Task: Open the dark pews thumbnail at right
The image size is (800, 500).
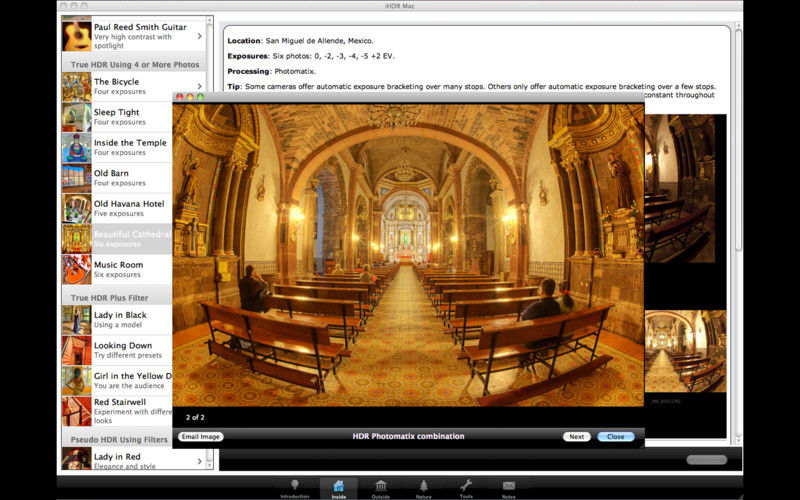Action: 680,188
